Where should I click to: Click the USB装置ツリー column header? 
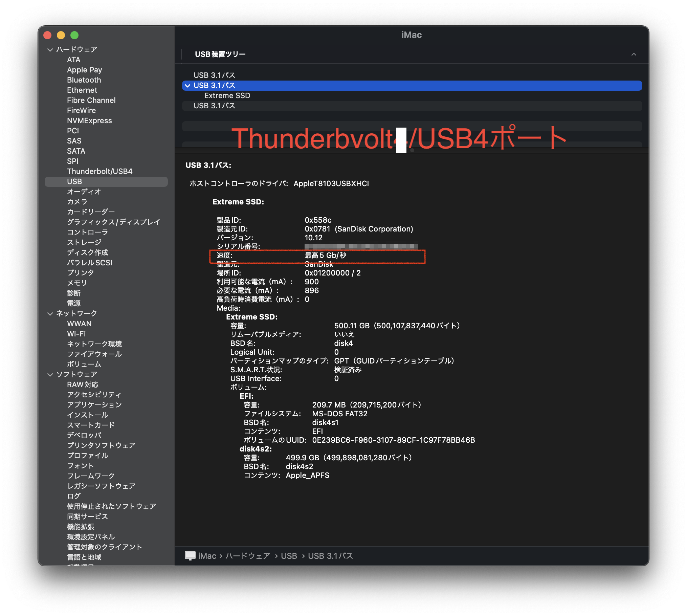[220, 54]
